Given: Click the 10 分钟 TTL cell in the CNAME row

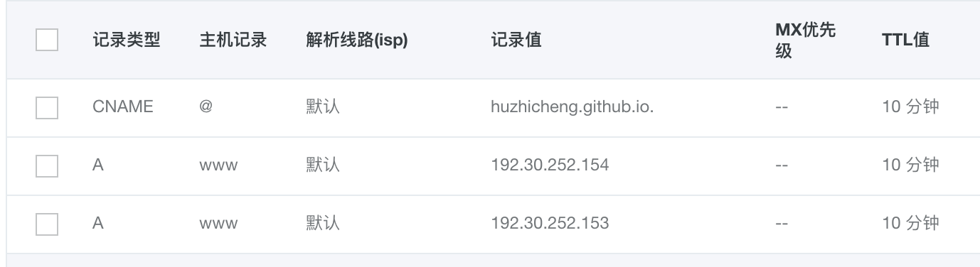Looking at the screenshot, I should (x=910, y=107).
